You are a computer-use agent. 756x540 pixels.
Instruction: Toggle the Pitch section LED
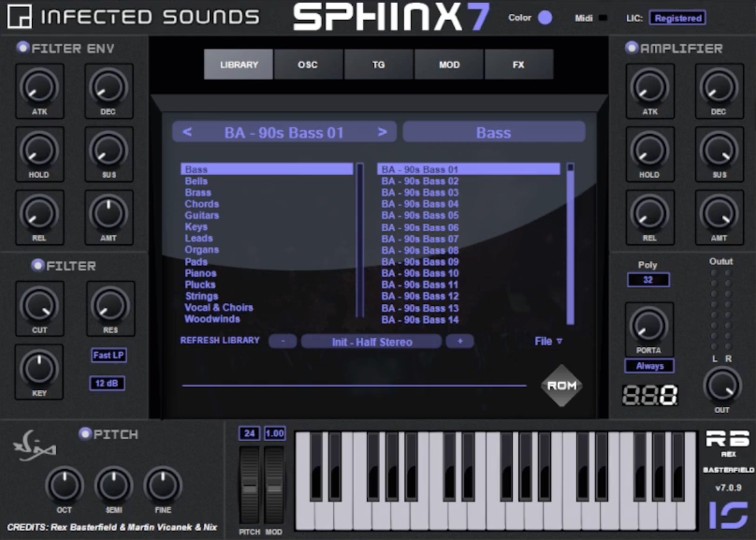(85, 434)
